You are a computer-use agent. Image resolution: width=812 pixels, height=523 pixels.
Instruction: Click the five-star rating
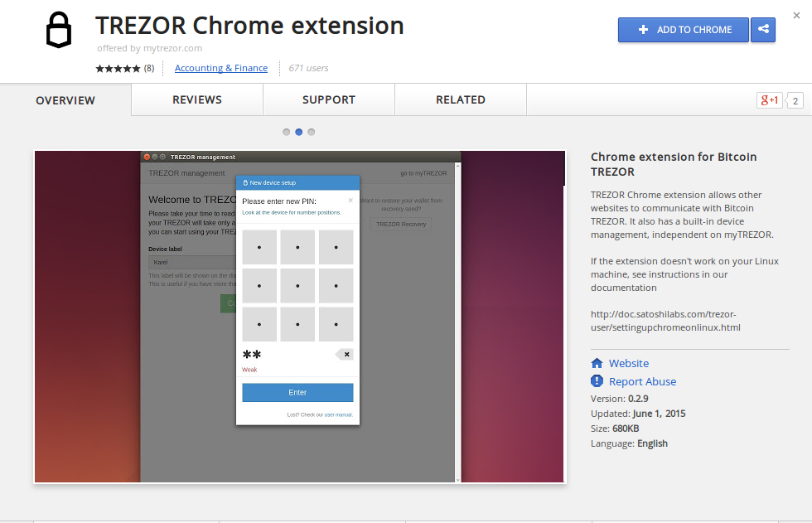click(118, 68)
